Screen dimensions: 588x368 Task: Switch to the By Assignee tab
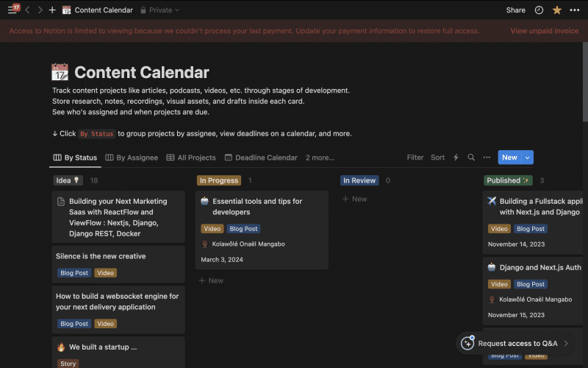(x=132, y=158)
